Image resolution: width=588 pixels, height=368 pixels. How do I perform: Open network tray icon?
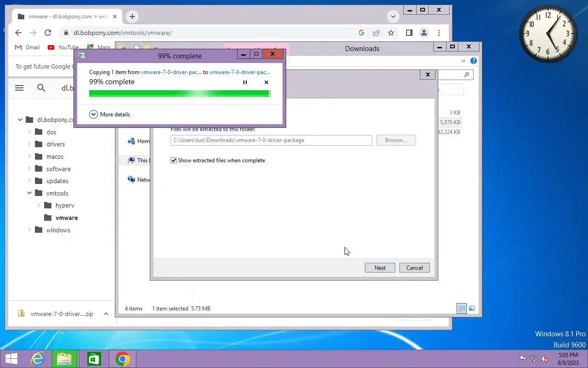534,359
